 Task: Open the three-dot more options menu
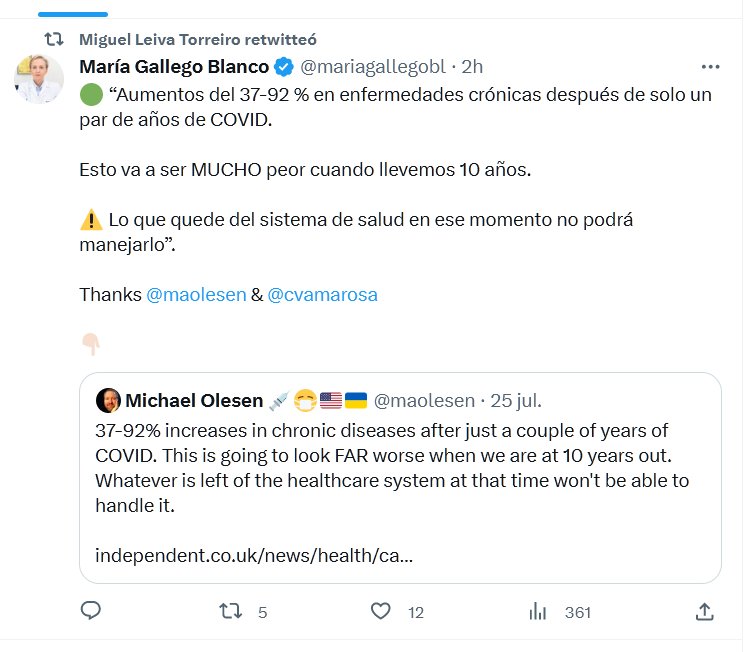tap(711, 67)
